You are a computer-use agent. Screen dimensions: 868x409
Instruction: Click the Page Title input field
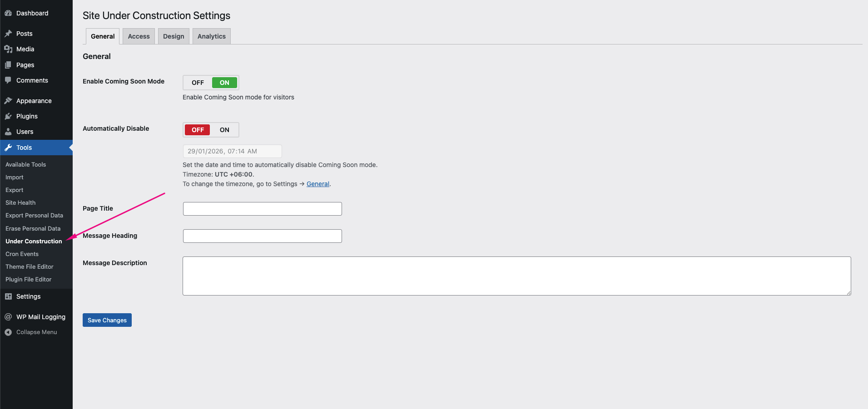[262, 209]
